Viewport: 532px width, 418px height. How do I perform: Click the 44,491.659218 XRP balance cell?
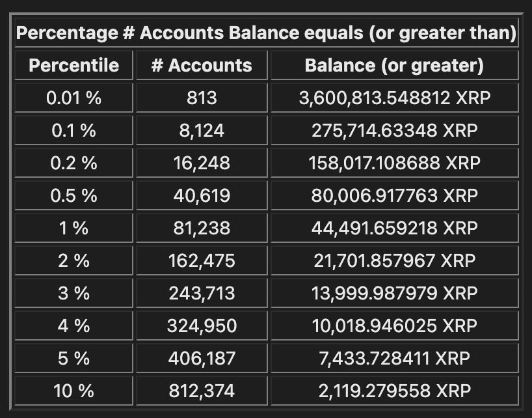[395, 228]
